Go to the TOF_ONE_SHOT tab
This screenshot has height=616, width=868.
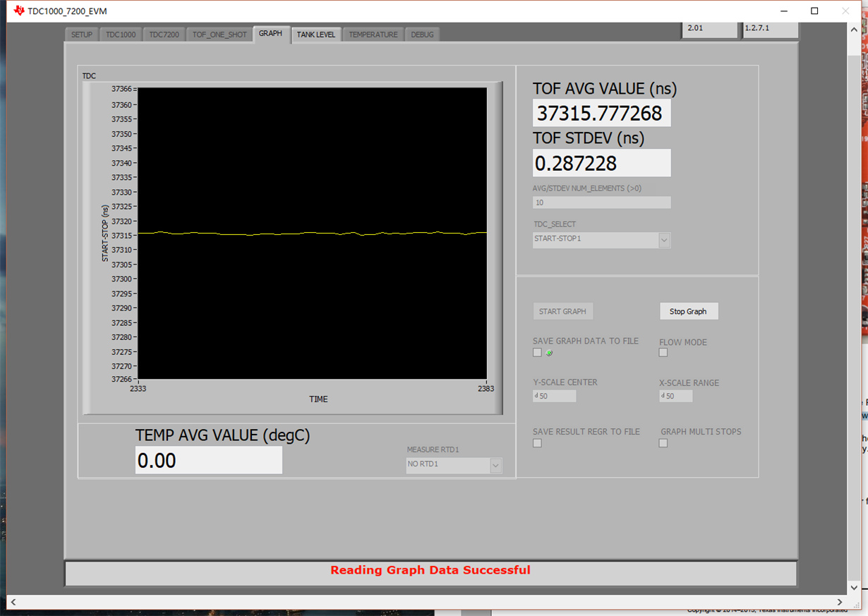pyautogui.click(x=219, y=35)
